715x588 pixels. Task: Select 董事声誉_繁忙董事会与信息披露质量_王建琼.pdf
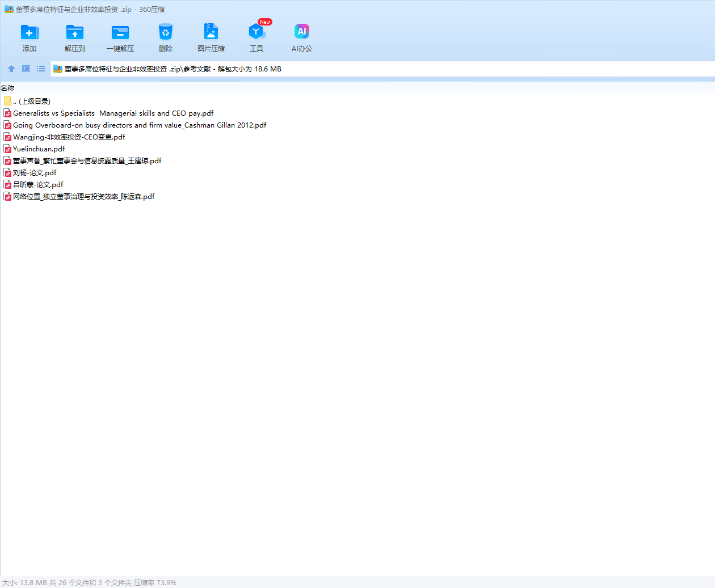[x=87, y=161]
